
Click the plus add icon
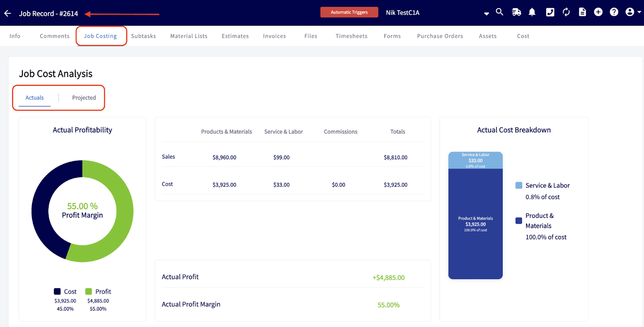pos(599,12)
